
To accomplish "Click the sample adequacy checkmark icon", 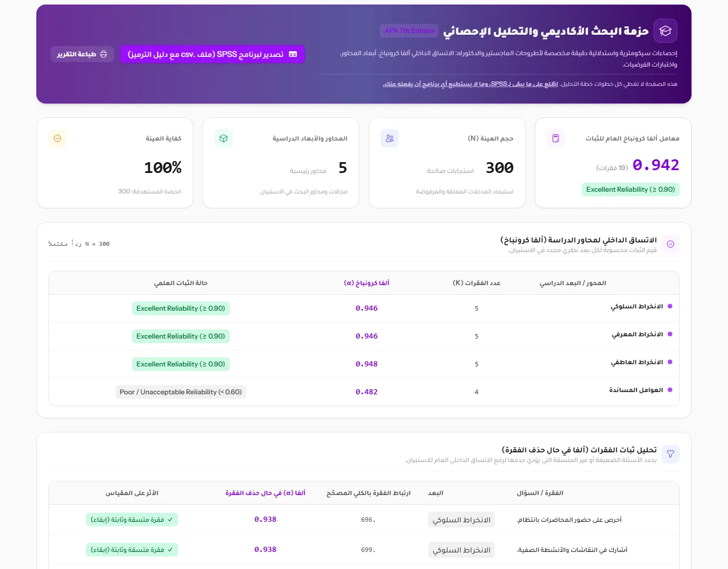I will [x=57, y=138].
